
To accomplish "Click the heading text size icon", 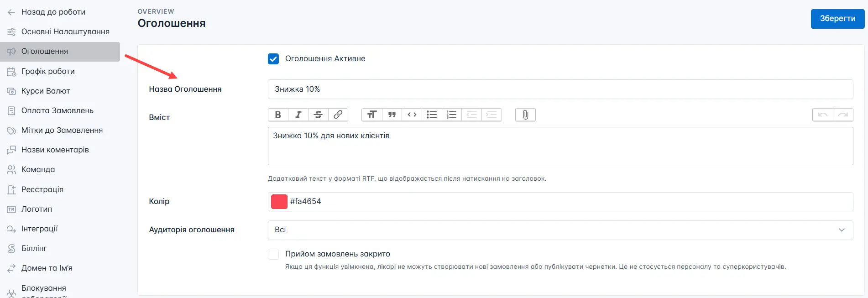I will 371,115.
